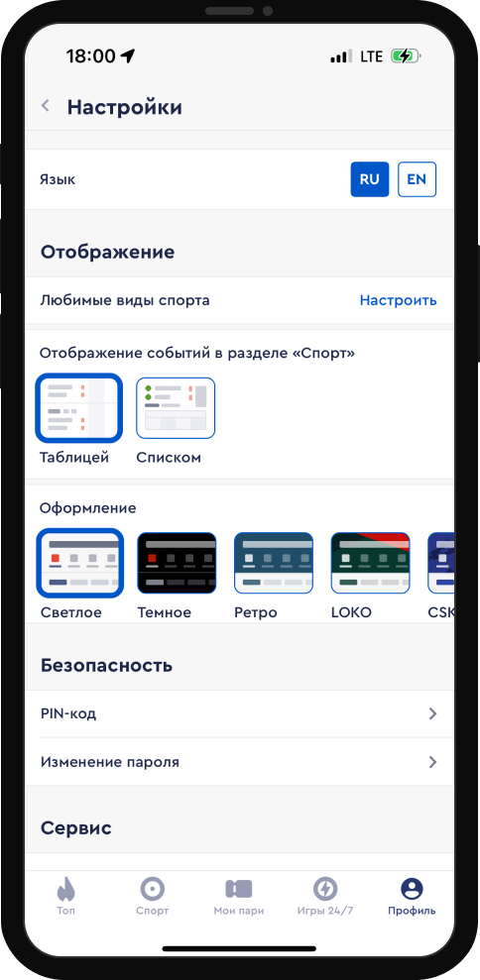Tap the 18:00 clock in status bar
The height and width of the screenshot is (980, 480).
(x=90, y=56)
